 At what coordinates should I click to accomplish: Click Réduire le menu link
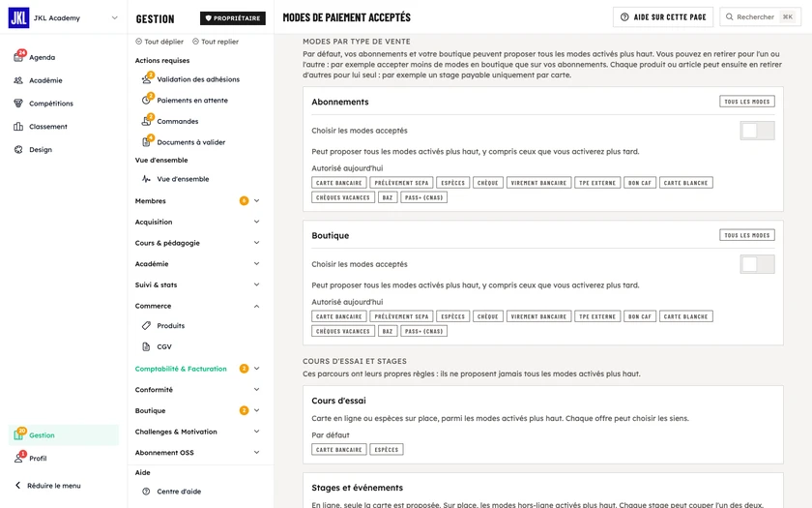54,486
